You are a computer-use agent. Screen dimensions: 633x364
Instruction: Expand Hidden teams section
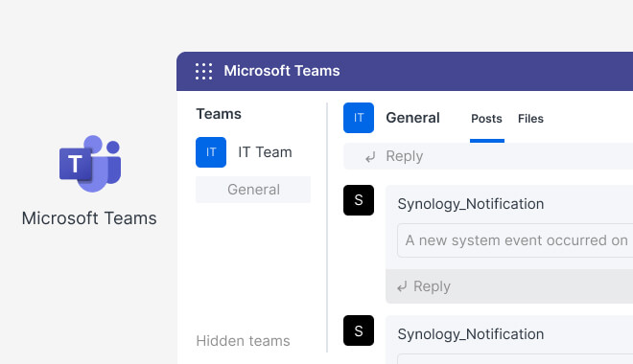243,341
